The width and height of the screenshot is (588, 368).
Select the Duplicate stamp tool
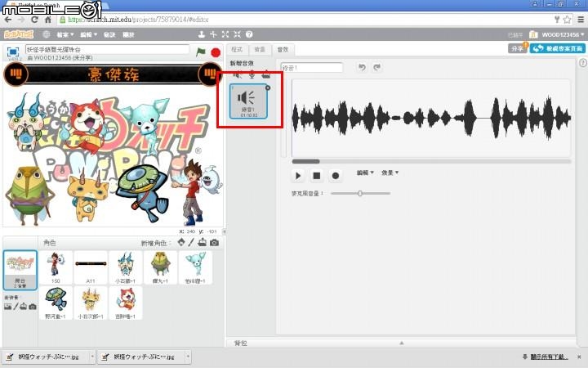[x=202, y=34]
